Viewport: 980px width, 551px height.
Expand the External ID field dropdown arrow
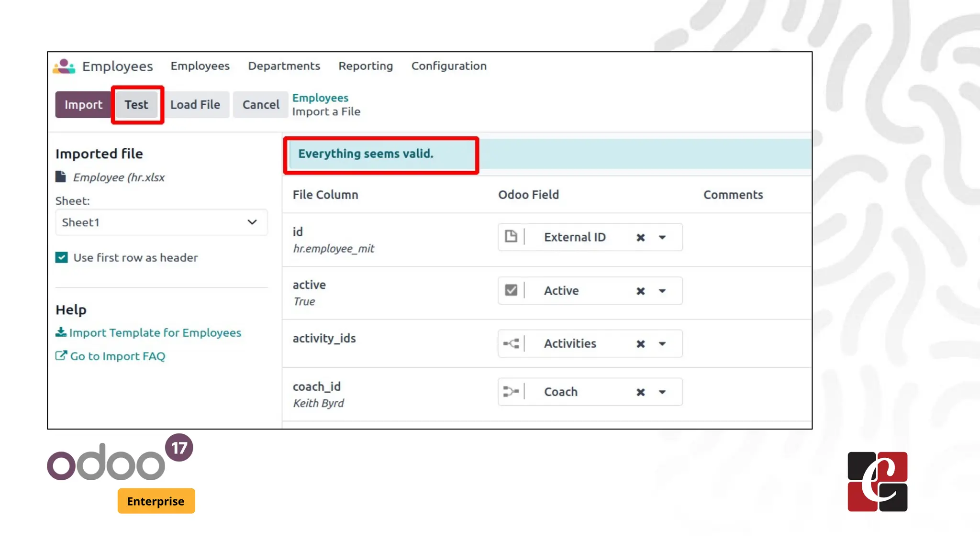[x=662, y=238]
